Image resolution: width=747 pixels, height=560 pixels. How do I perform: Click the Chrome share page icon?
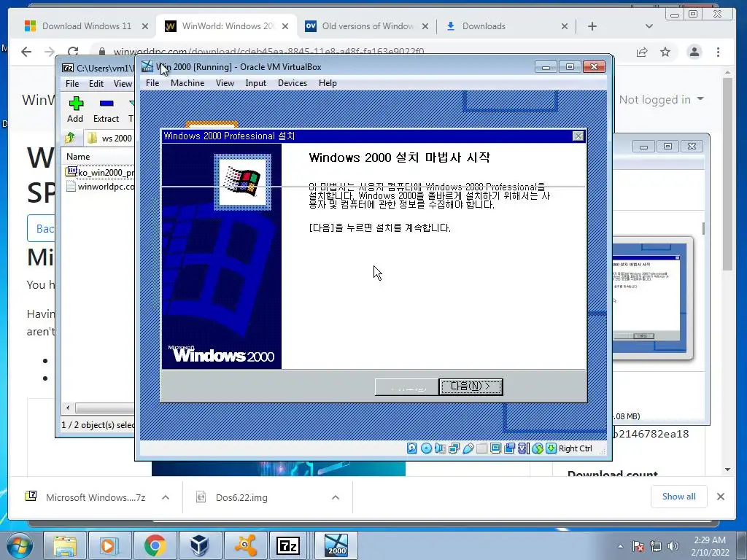(x=642, y=52)
